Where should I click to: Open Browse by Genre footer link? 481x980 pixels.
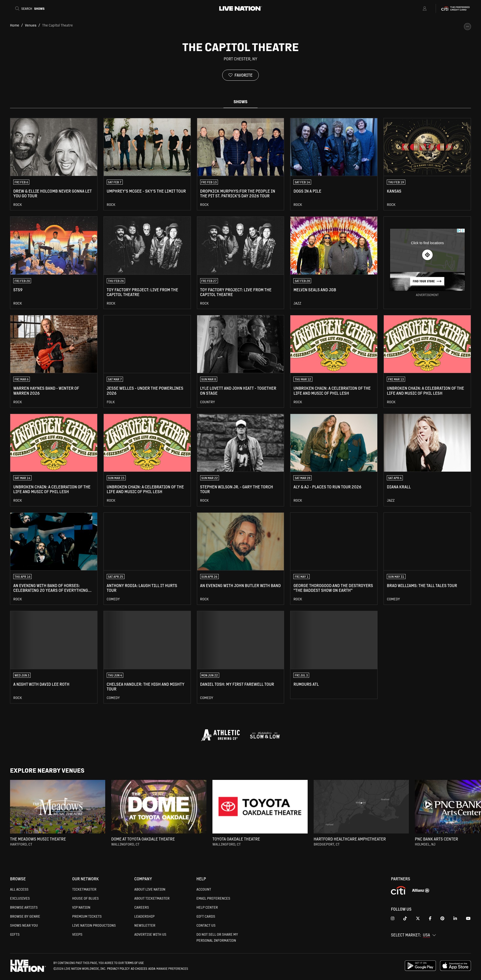(x=25, y=916)
